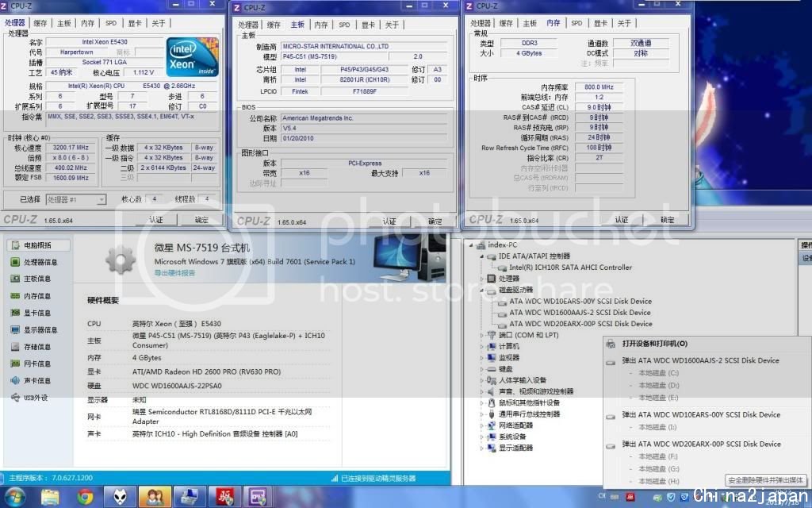Expand the 计算机 node
Image resolution: width=812 pixels, height=508 pixels.
[x=481, y=346]
